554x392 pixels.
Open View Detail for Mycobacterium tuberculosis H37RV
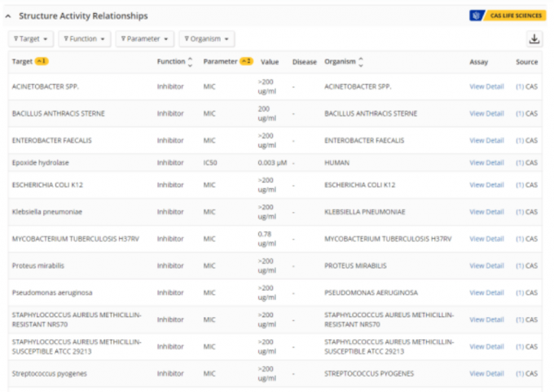pyautogui.click(x=486, y=239)
